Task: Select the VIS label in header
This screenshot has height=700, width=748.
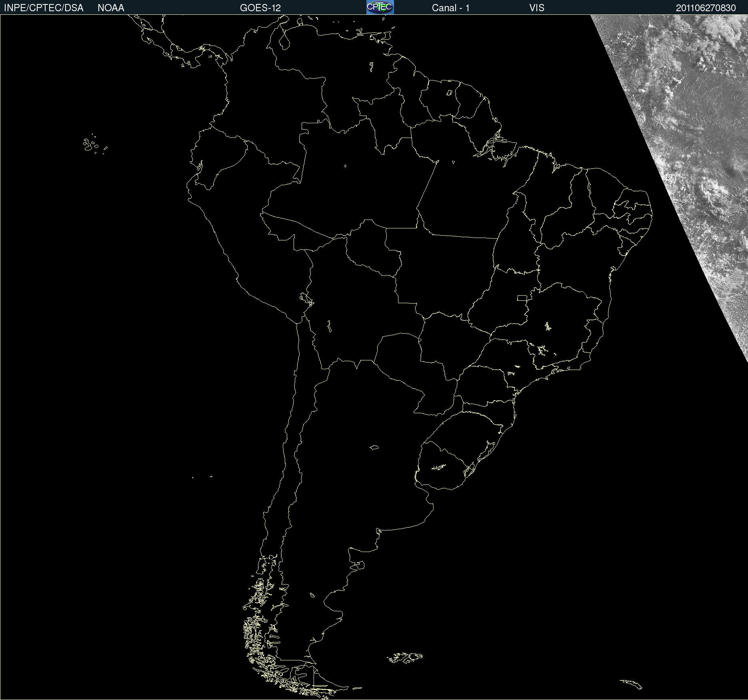Action: tap(536, 8)
